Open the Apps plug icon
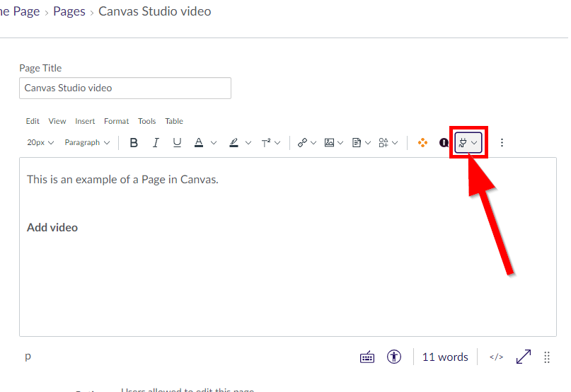The image size is (571, 392). click(x=468, y=142)
